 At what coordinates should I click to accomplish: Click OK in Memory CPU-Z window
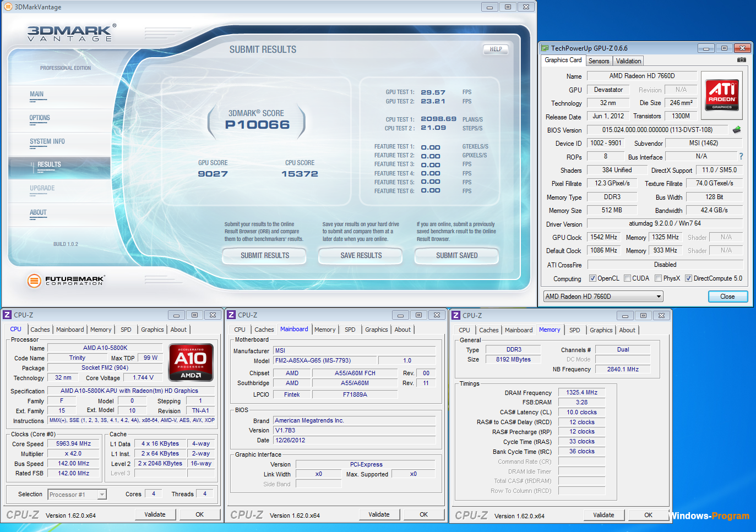click(648, 515)
